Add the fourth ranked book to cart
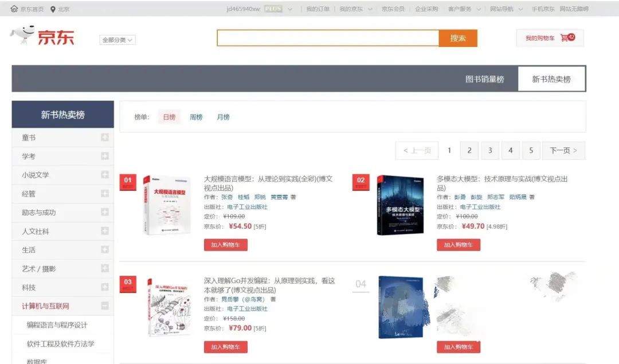Viewport: 619px width, 364px height. click(459, 347)
